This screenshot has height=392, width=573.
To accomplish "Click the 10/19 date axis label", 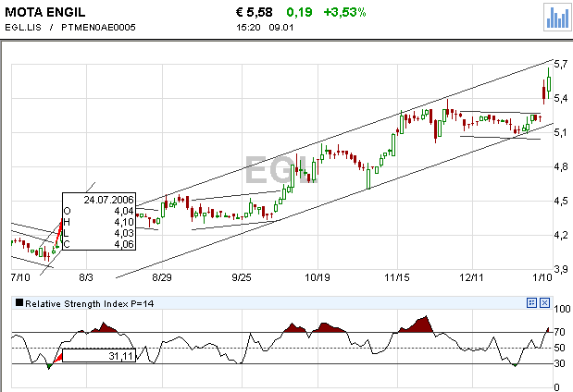I will pyautogui.click(x=318, y=277).
